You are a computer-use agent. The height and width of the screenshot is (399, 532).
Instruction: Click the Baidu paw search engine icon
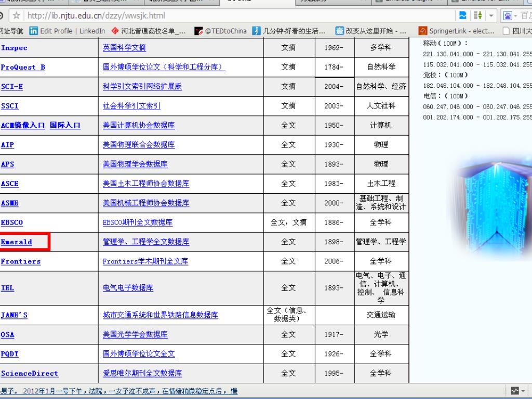tap(508, 16)
